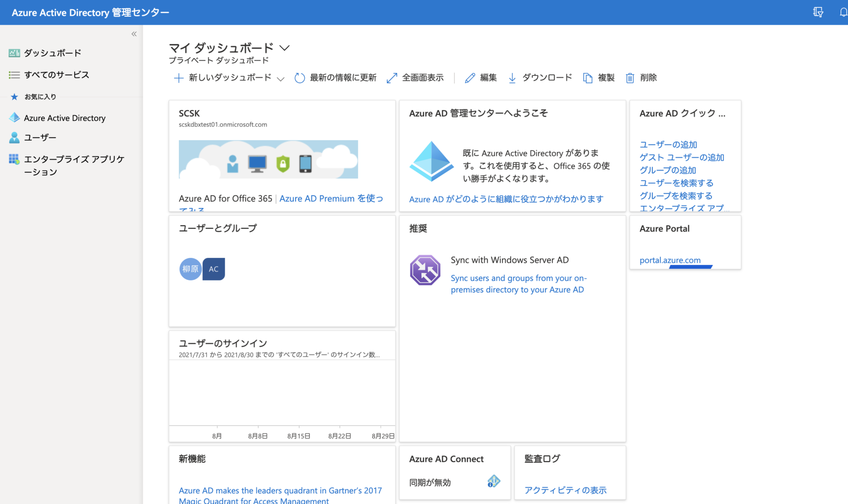
Task: Click the ダッシュボード chart icon in sidebar
Action: point(14,53)
